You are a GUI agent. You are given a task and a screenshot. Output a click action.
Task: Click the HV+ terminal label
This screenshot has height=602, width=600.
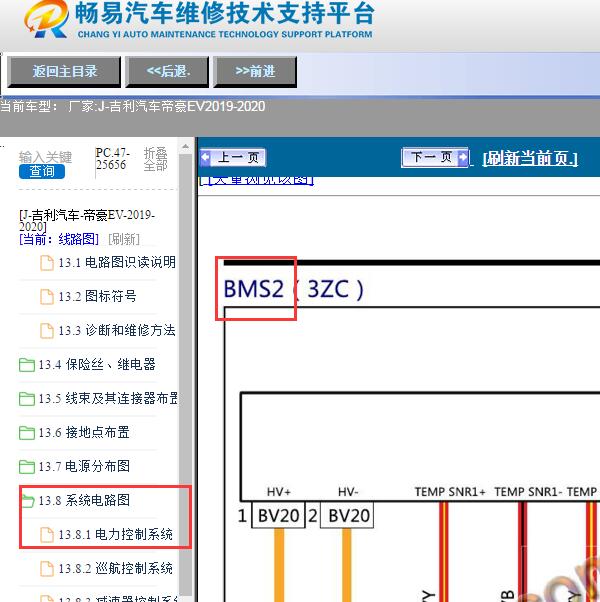(279, 492)
